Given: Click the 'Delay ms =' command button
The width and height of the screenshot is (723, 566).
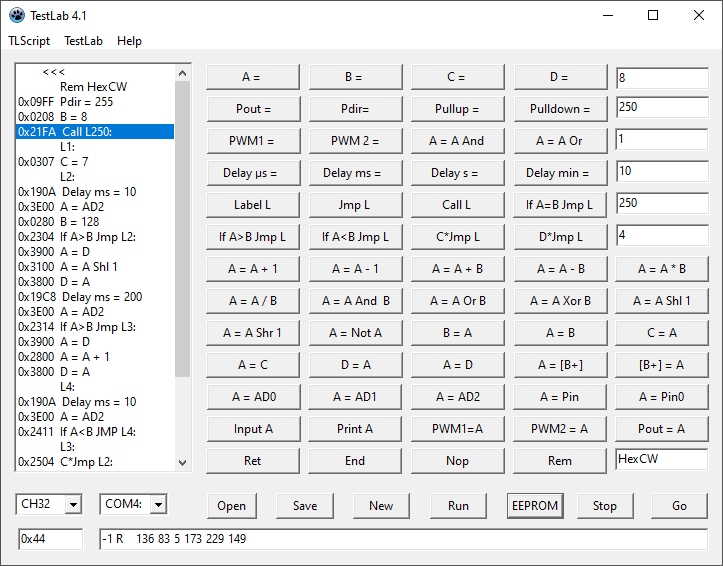Looking at the screenshot, I should pyautogui.click(x=352, y=173).
